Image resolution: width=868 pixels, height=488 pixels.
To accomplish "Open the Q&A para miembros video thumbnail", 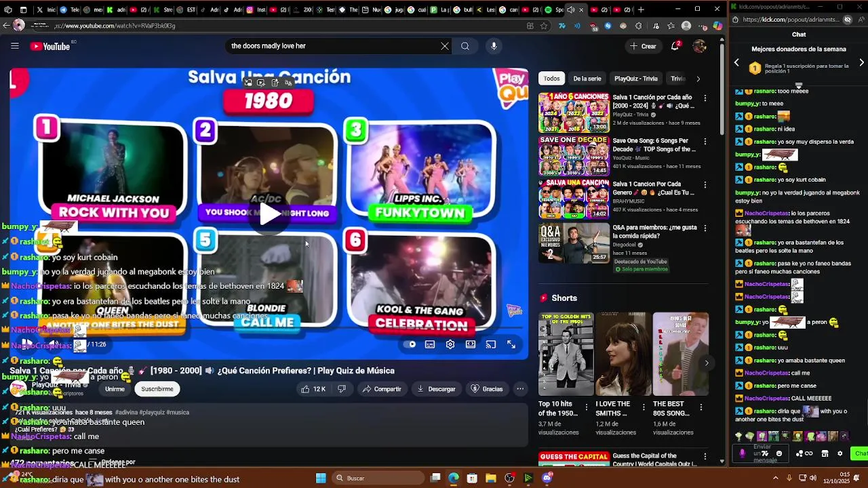I will pos(574,242).
